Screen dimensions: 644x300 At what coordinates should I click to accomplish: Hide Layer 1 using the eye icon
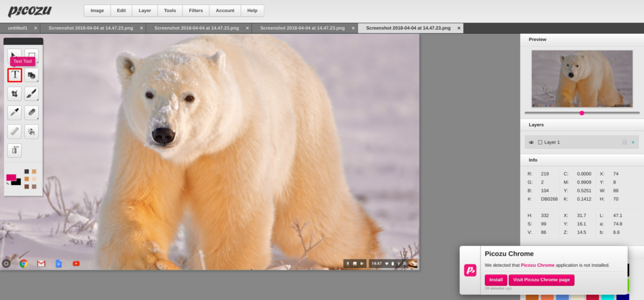[531, 142]
